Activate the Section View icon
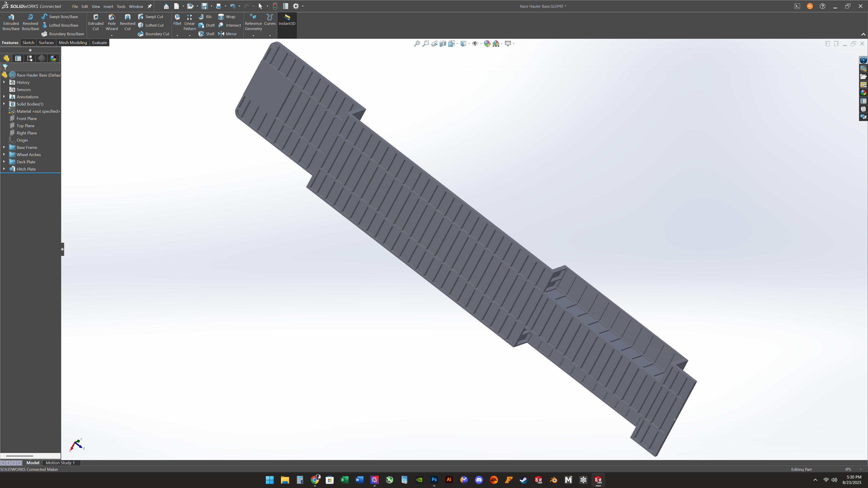The width and height of the screenshot is (868, 488). tap(443, 43)
